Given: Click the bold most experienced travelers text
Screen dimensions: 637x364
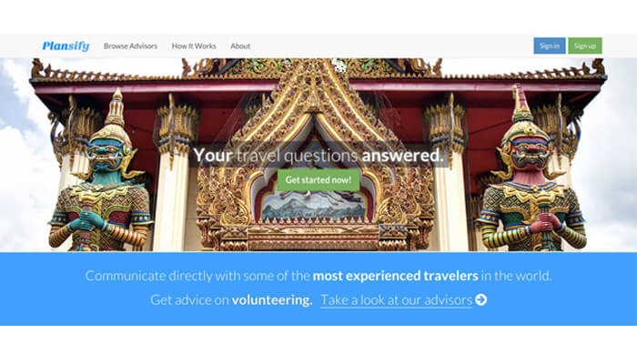Looking at the screenshot, I should [x=396, y=277].
